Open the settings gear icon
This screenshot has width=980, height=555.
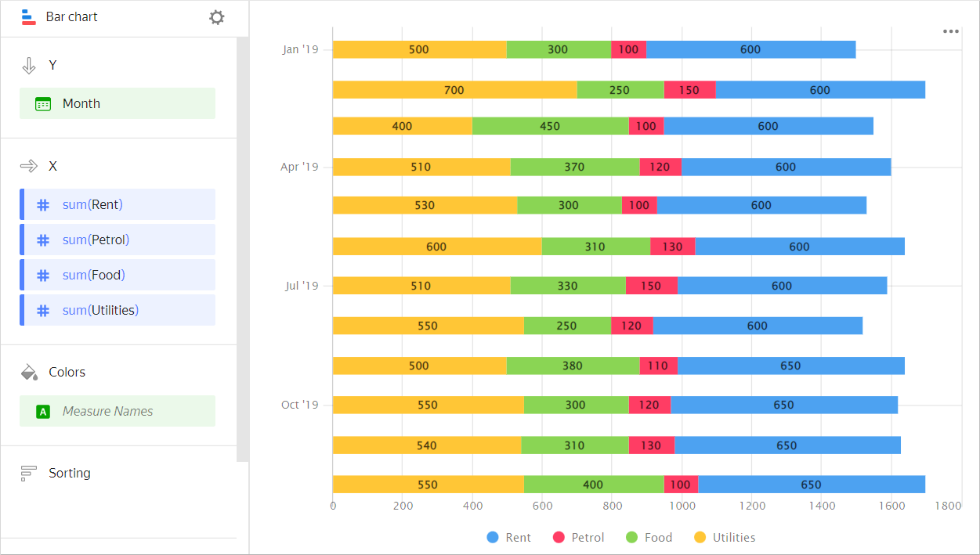point(216,16)
